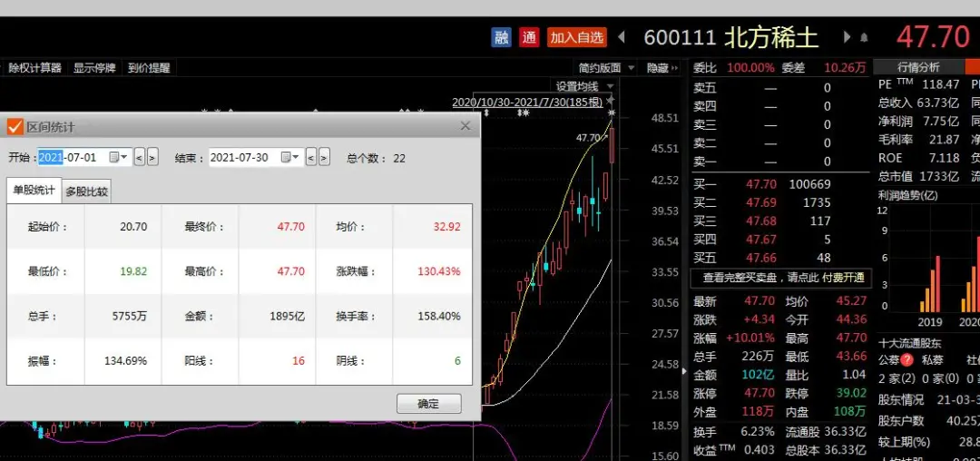Click the 股东情况 row
The image size is (980, 461).
click(929, 400)
